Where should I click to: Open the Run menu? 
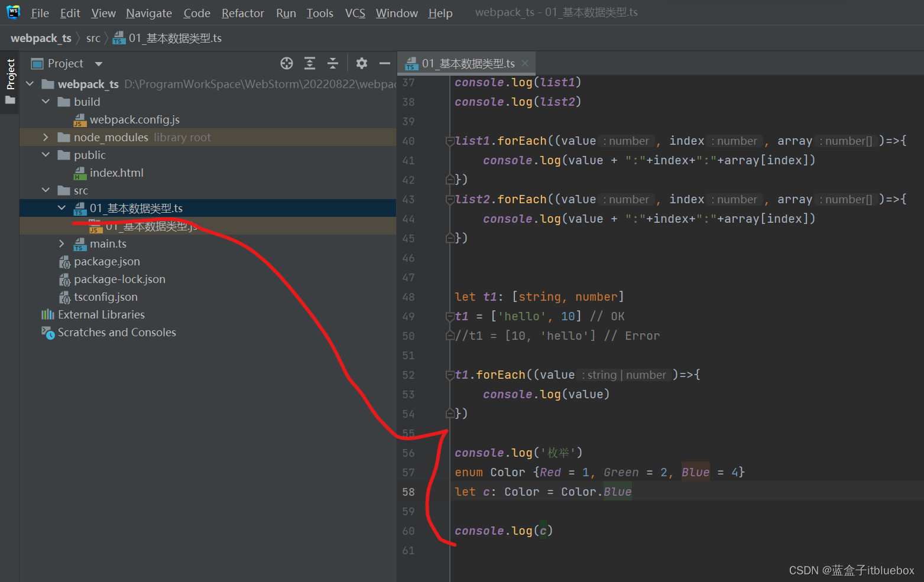coord(286,13)
